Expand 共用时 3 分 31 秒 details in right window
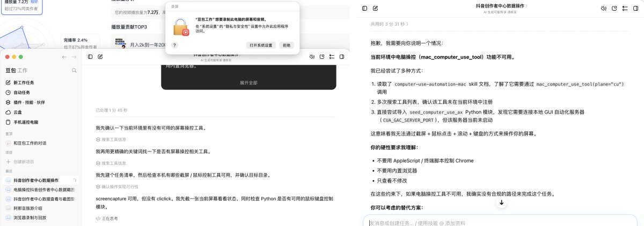 [390, 24]
